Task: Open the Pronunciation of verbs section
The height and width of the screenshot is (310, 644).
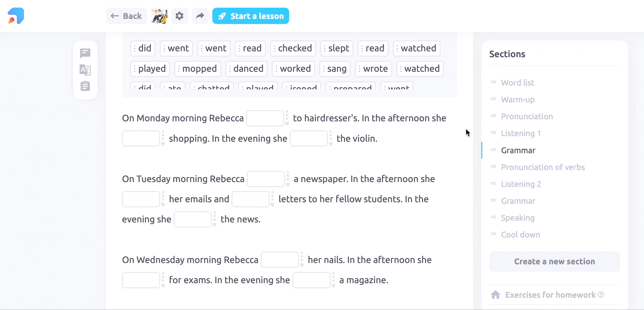Action: pos(543,167)
